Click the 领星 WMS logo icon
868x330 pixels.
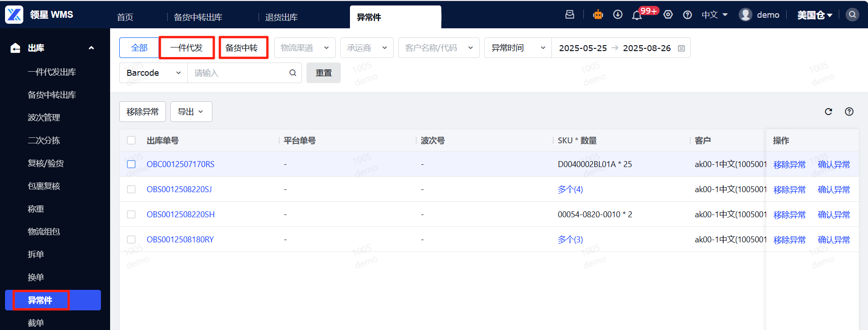(x=14, y=15)
